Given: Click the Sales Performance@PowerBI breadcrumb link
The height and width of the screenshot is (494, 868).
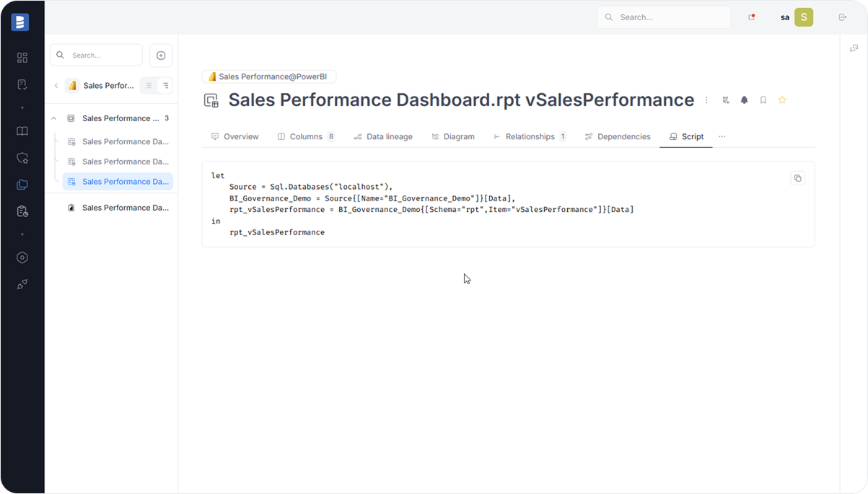Looking at the screenshot, I should tap(268, 76).
